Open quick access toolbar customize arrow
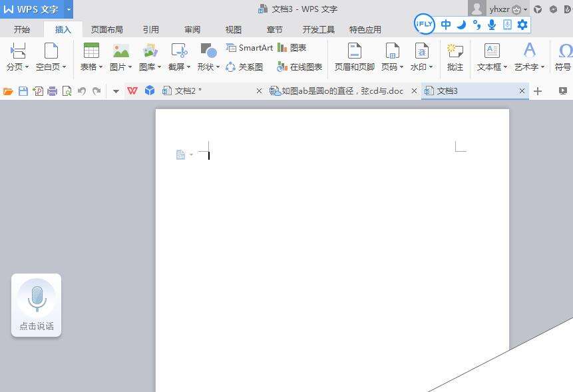 pos(116,91)
